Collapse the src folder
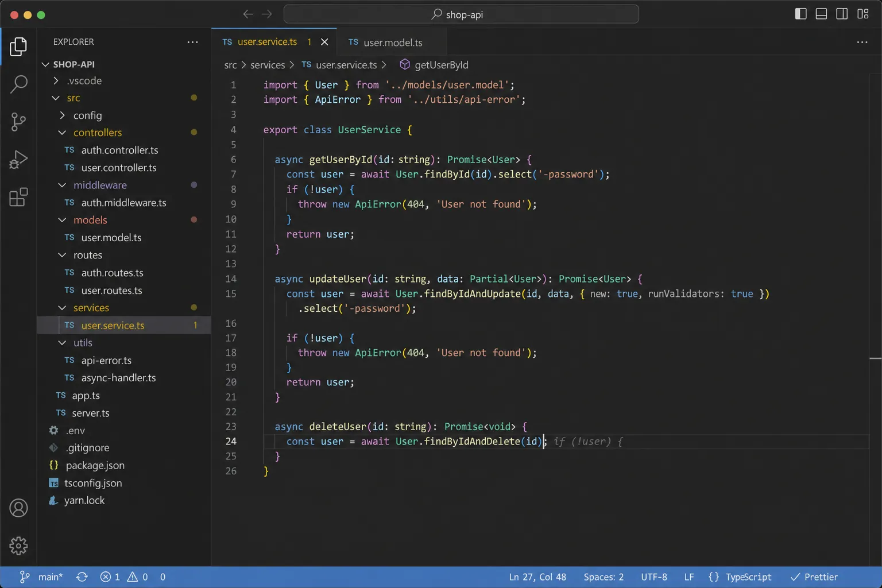The height and width of the screenshot is (588, 882). (x=123, y=98)
